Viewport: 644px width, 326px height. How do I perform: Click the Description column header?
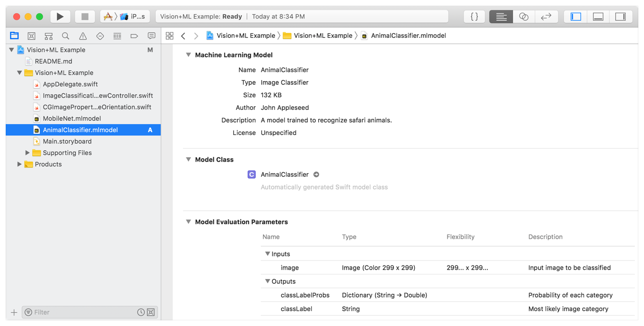pyautogui.click(x=546, y=237)
